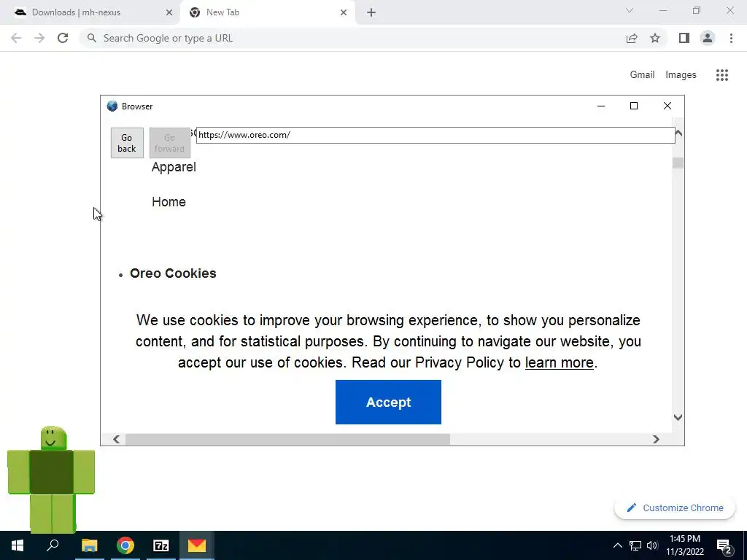Select Home menu item
Viewport: 747px width, 560px height.
coord(169,202)
